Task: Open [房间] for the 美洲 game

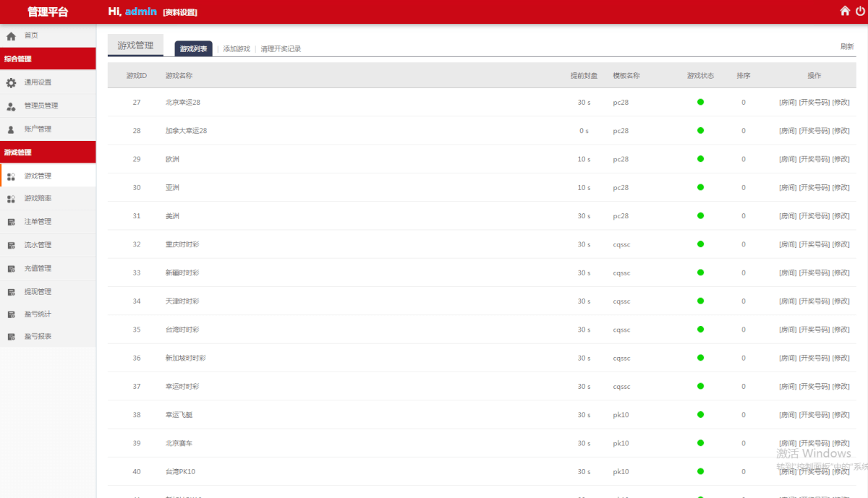Action: click(787, 216)
